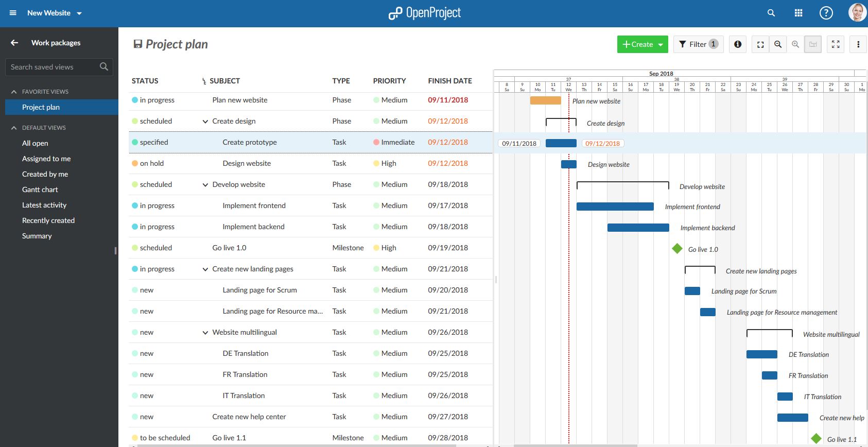This screenshot has width=868, height=447.
Task: Click the Gantt zoom out magnifier
Action: pyautogui.click(x=778, y=44)
